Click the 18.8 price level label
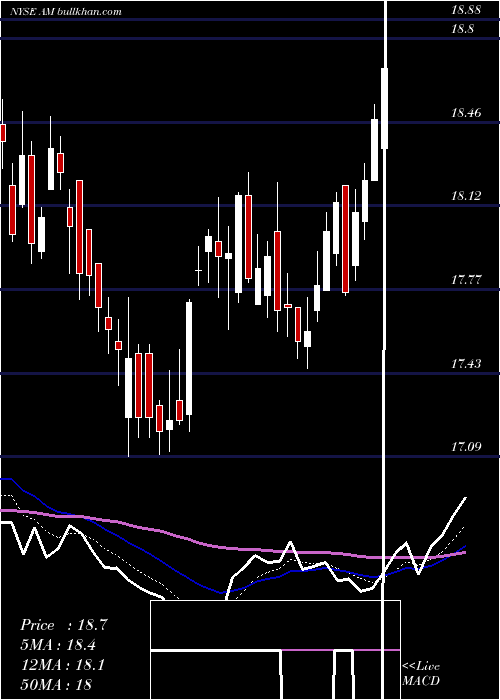This screenshot has height=700, width=500. (x=462, y=29)
